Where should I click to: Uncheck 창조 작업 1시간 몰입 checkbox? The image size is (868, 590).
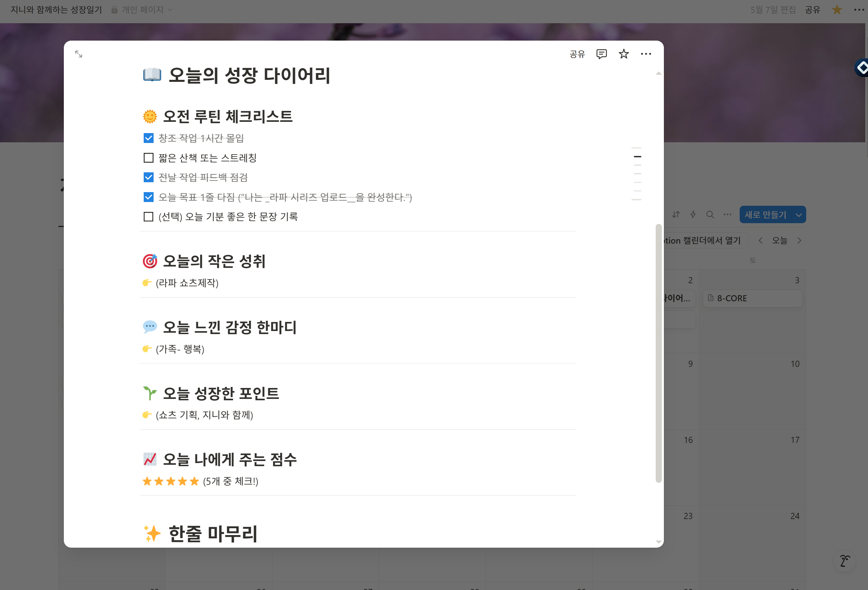149,138
